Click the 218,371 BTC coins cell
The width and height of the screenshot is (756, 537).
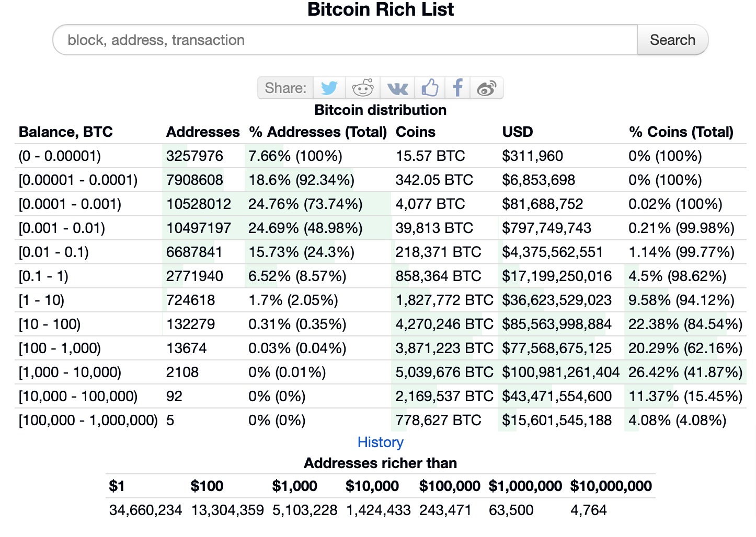[x=438, y=252]
